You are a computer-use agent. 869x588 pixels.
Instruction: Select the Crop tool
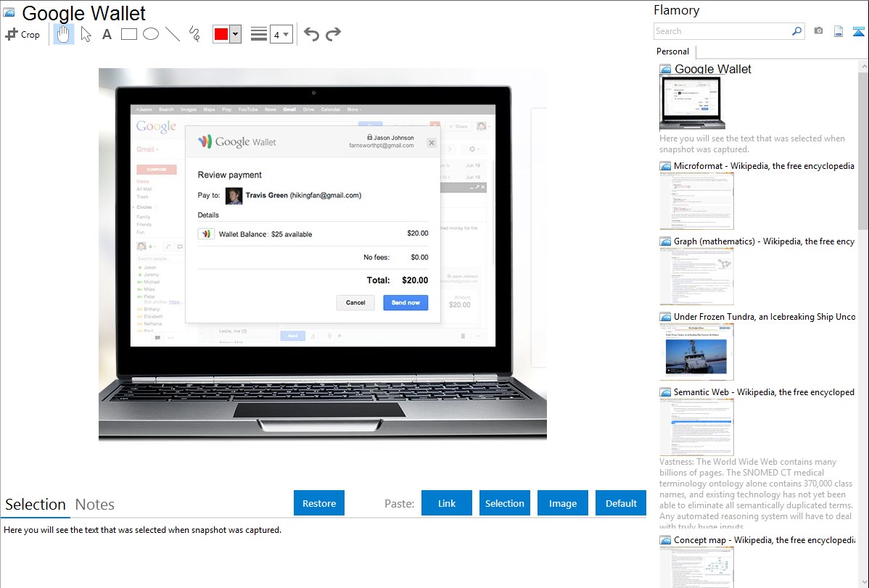pos(22,34)
